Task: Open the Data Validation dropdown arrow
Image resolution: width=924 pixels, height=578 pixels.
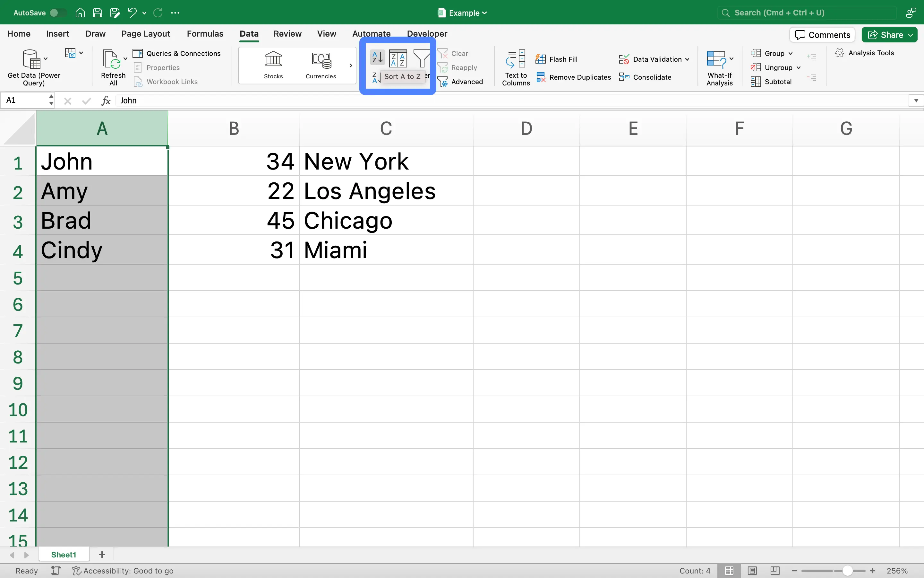Action: pyautogui.click(x=687, y=59)
